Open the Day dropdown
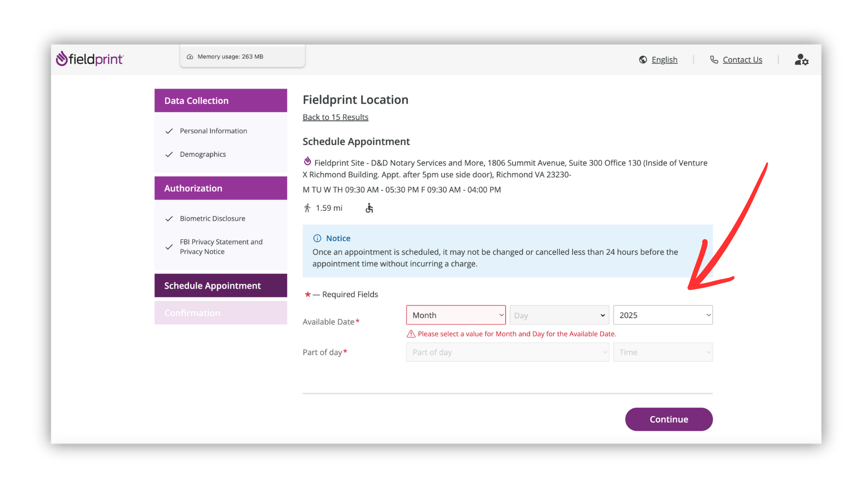 pyautogui.click(x=559, y=315)
